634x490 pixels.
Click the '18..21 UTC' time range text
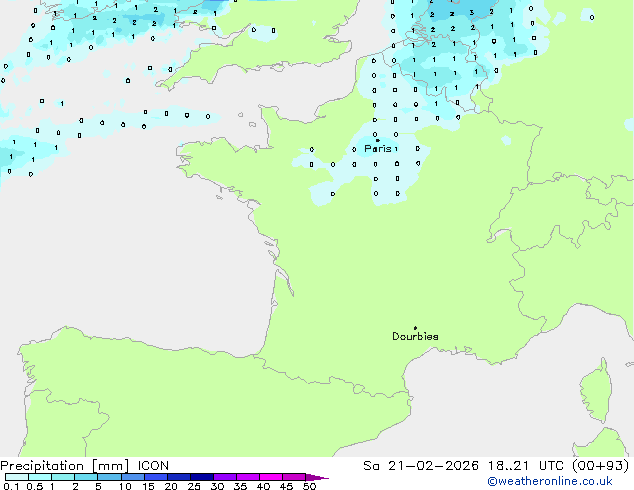[x=526, y=466]
